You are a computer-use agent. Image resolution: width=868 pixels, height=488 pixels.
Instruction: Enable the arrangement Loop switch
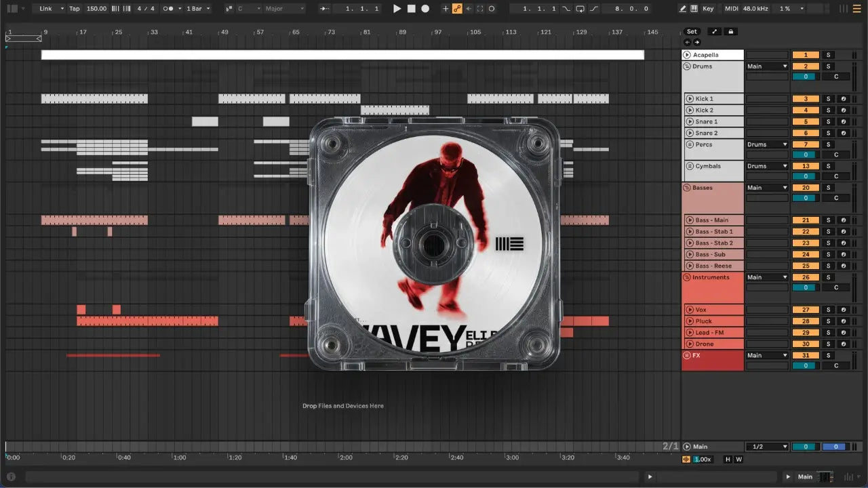click(580, 9)
